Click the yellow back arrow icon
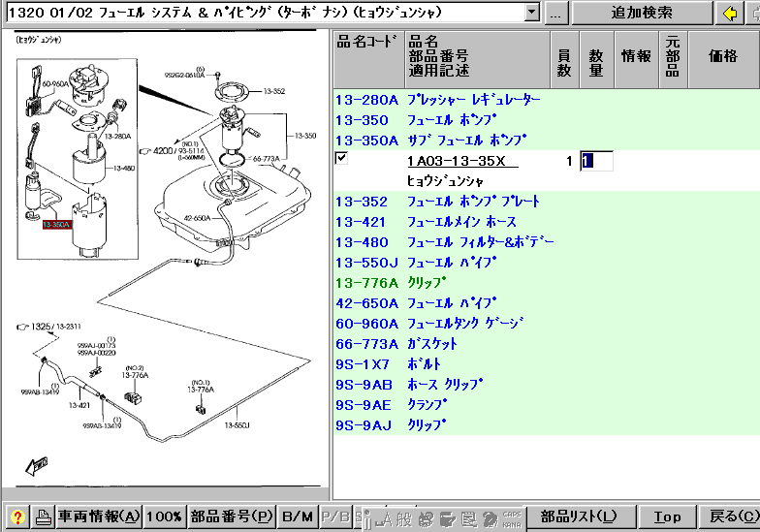Viewport: 760px width, 532px height. click(730, 13)
